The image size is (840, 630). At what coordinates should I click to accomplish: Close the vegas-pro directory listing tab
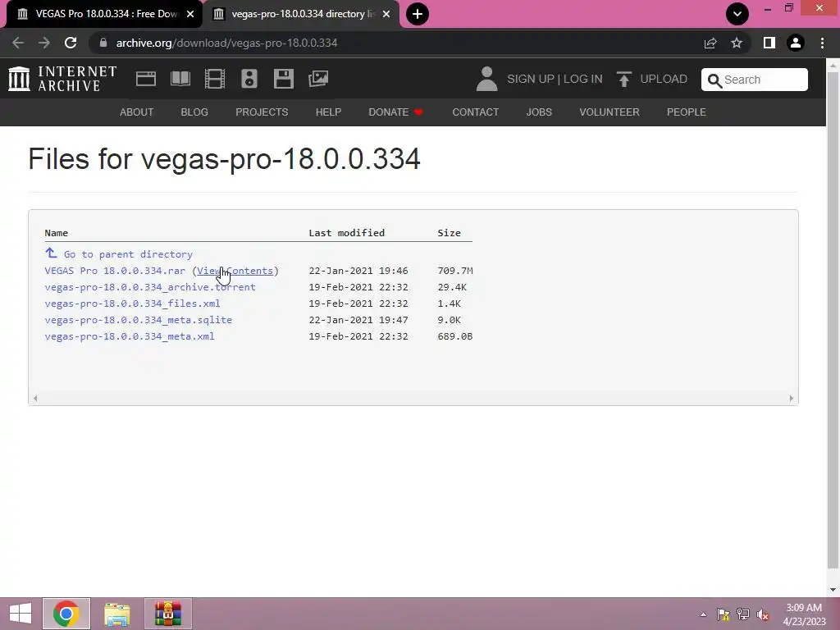tap(386, 14)
